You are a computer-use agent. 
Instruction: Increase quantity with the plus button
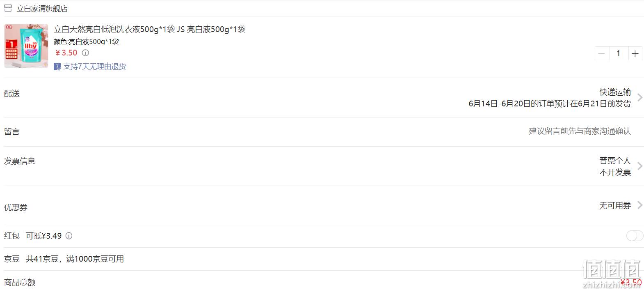coord(635,53)
